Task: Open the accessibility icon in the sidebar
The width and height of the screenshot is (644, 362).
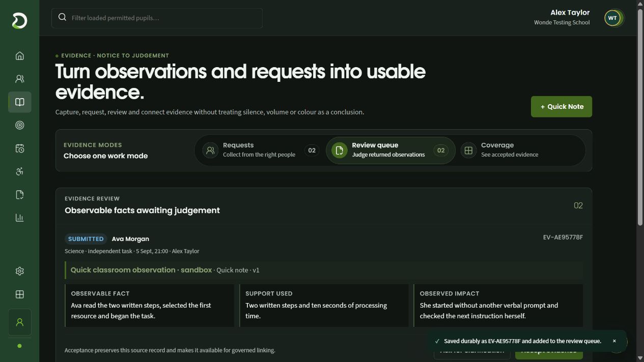Action: [x=20, y=171]
